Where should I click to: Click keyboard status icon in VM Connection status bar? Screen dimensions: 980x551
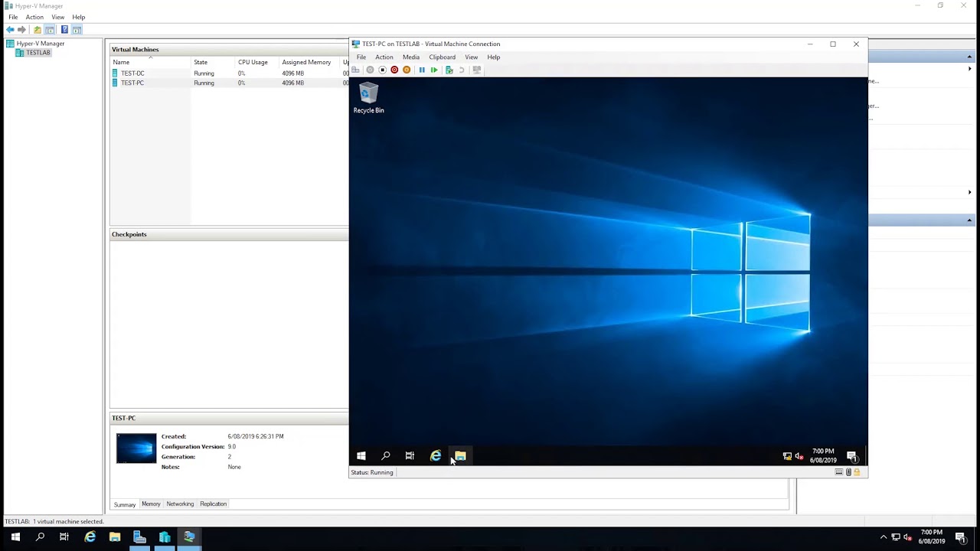click(839, 472)
